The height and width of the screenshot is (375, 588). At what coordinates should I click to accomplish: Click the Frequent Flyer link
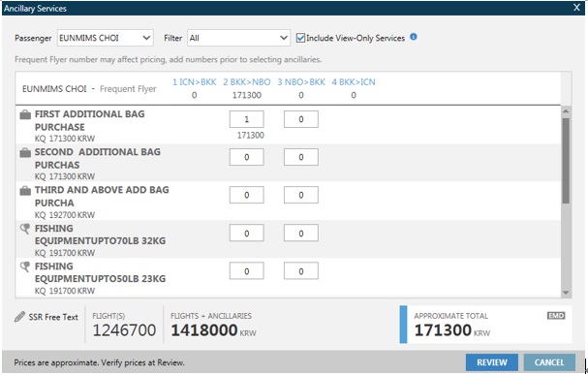(128, 89)
